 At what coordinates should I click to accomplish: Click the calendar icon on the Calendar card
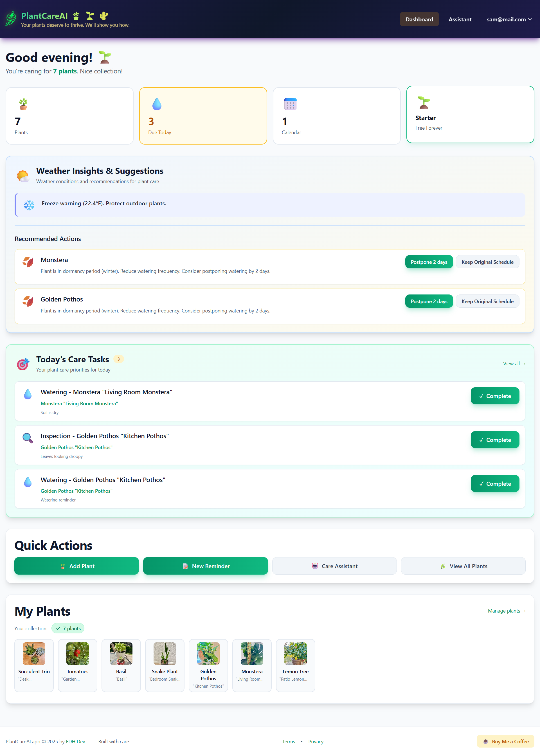(290, 104)
